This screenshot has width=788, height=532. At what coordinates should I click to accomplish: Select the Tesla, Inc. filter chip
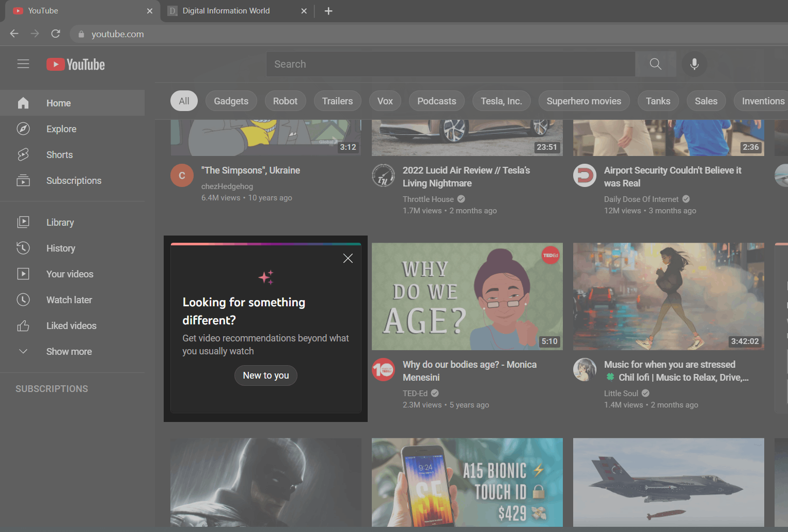501,101
